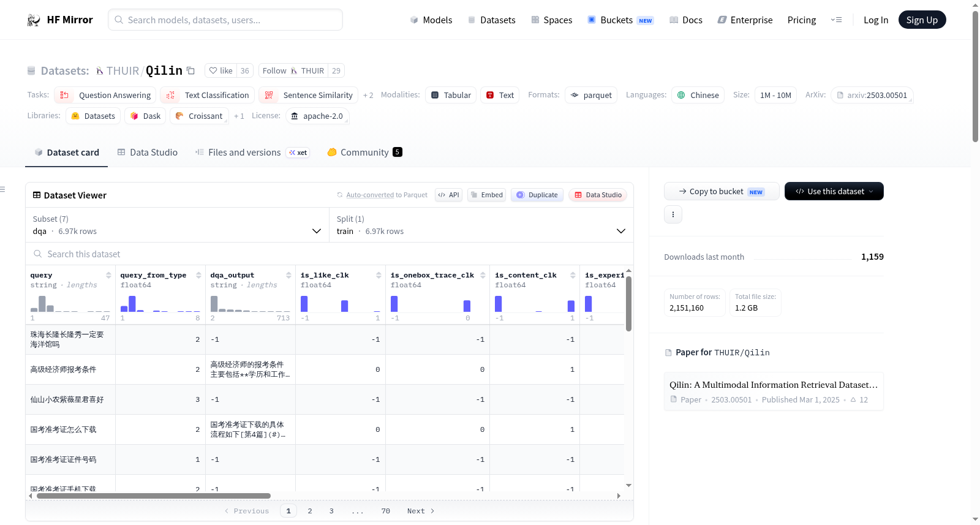Click the table vertical scrollbar
This screenshot has height=525, width=980.
tap(628, 304)
